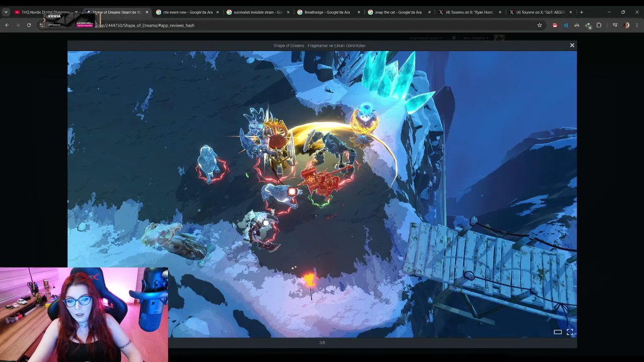
Task: Expand the screenshot to fullscreen
Action: 570,332
